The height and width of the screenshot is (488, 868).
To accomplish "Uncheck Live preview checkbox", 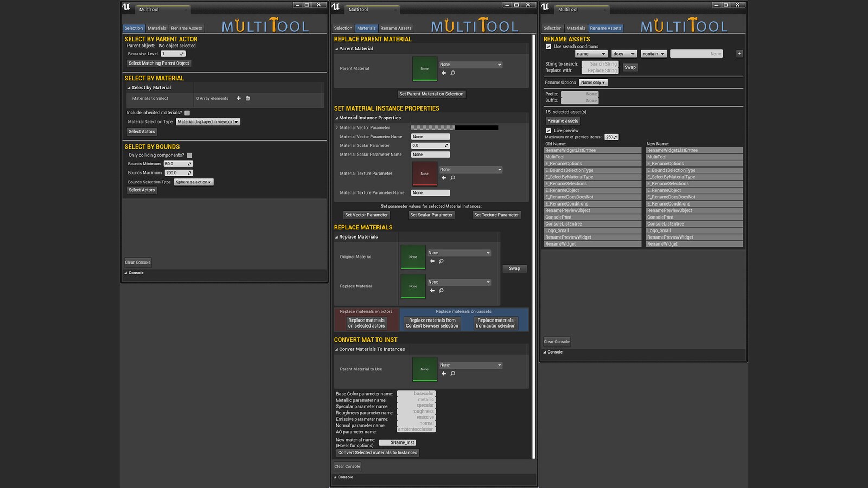I will (548, 131).
